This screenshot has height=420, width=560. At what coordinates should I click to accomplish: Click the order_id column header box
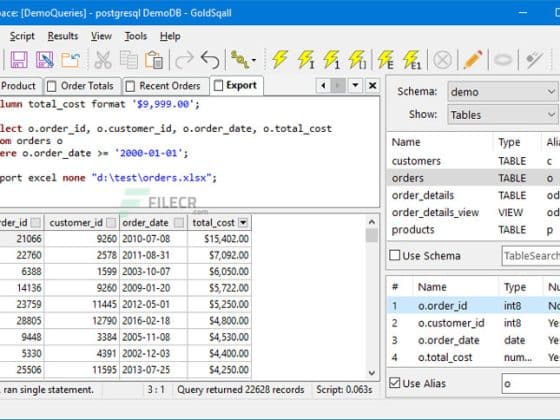(36, 223)
